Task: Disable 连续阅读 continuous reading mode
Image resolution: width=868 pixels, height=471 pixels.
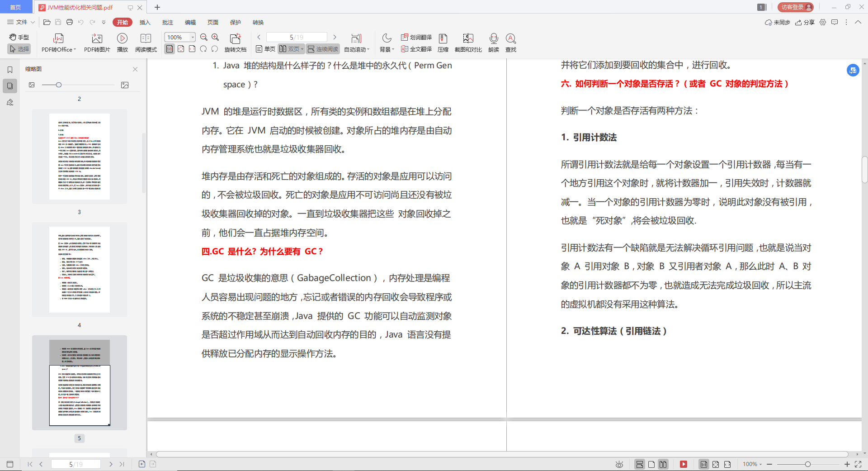Action: (x=323, y=49)
